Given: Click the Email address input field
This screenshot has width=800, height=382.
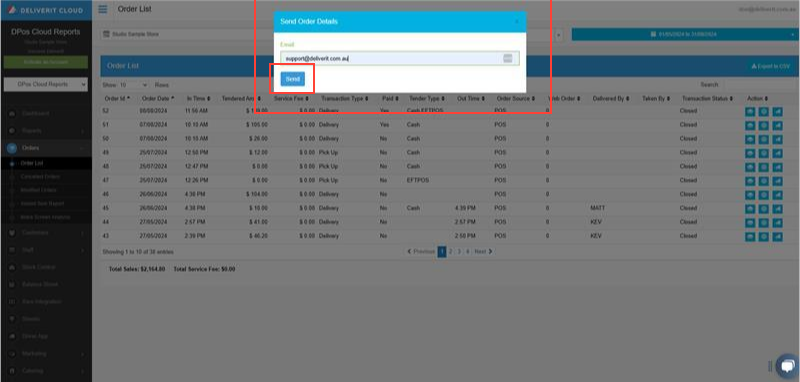Looking at the screenshot, I should pos(399,58).
